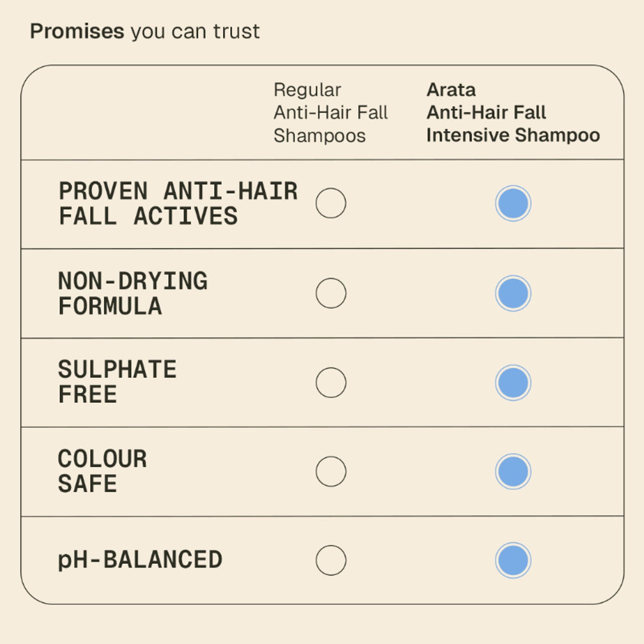Select empty circle in Sulphate Free row
This screenshot has width=644, height=644.
pos(331,382)
